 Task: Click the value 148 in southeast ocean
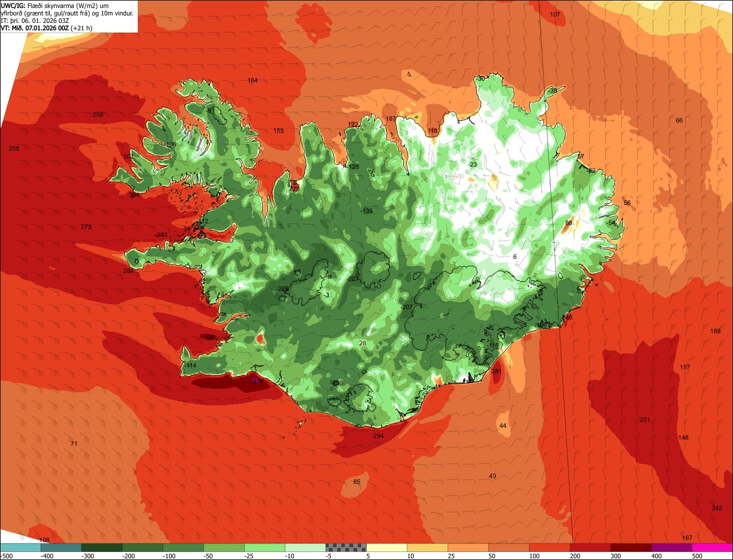683,438
